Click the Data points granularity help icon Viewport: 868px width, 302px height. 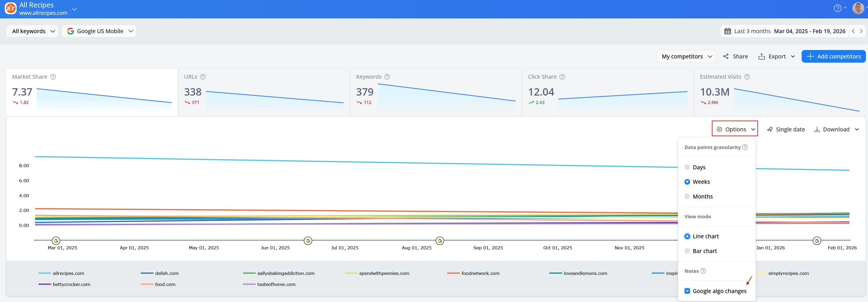point(745,147)
